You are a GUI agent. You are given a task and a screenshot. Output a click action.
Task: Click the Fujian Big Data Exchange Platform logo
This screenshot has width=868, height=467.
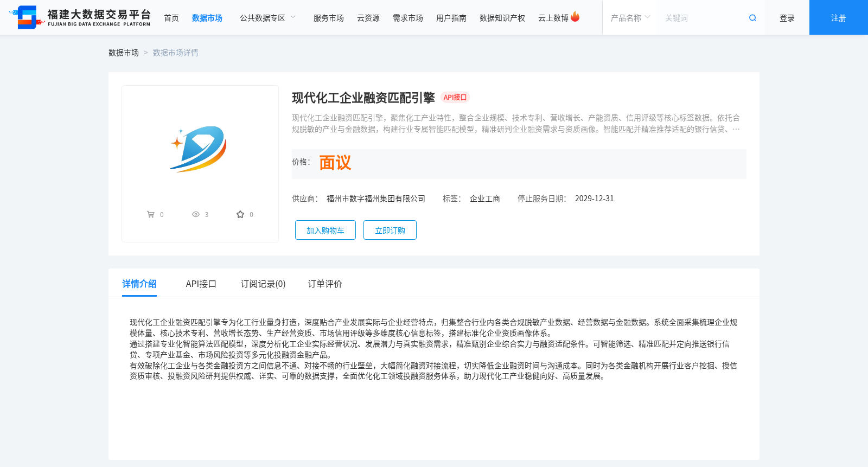(80, 17)
